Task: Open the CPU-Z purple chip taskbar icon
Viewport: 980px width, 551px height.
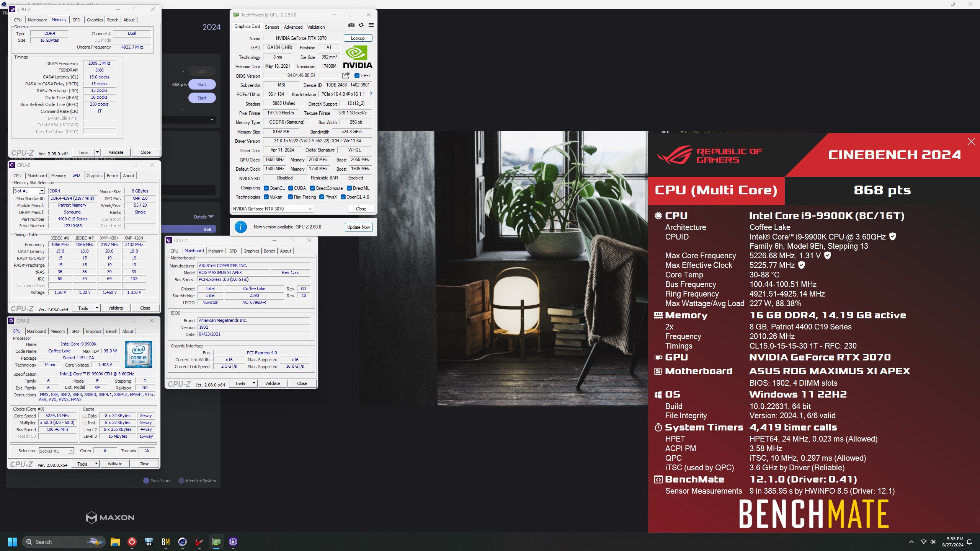Action: (x=233, y=542)
